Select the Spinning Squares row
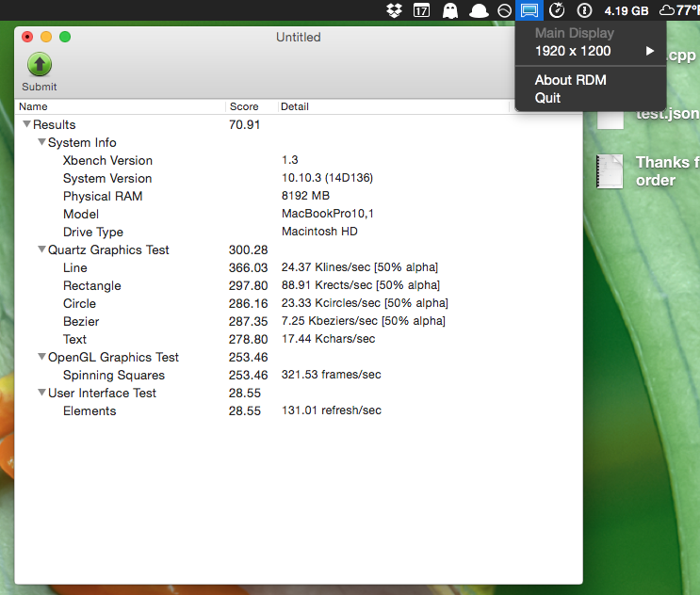Viewport: 700px width, 595px height. (299, 375)
